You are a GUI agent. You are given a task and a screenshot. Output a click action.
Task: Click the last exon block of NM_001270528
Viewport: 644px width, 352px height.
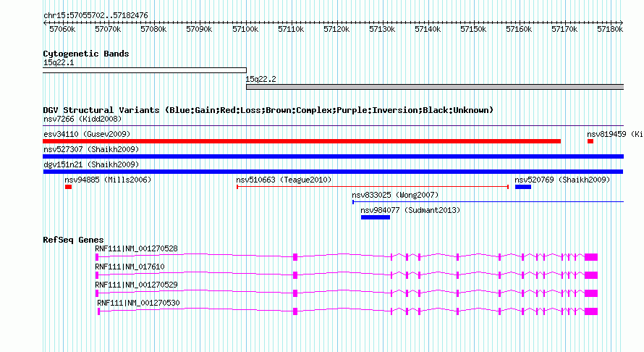click(591, 257)
